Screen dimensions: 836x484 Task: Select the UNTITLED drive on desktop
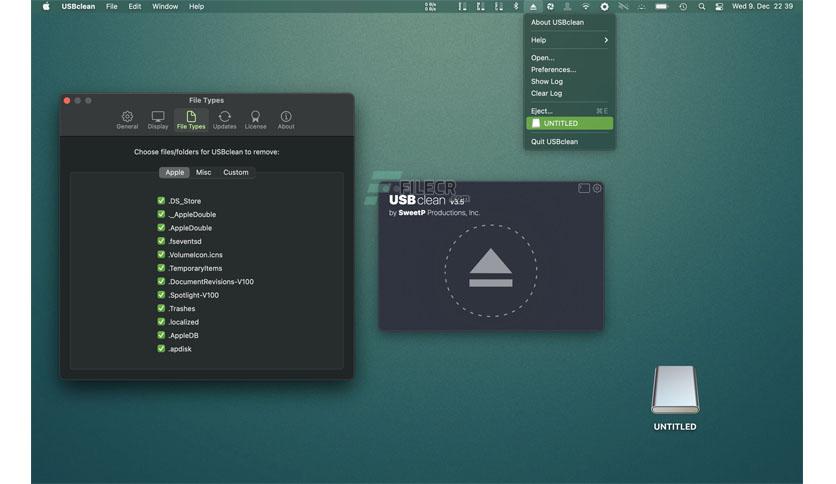675,398
